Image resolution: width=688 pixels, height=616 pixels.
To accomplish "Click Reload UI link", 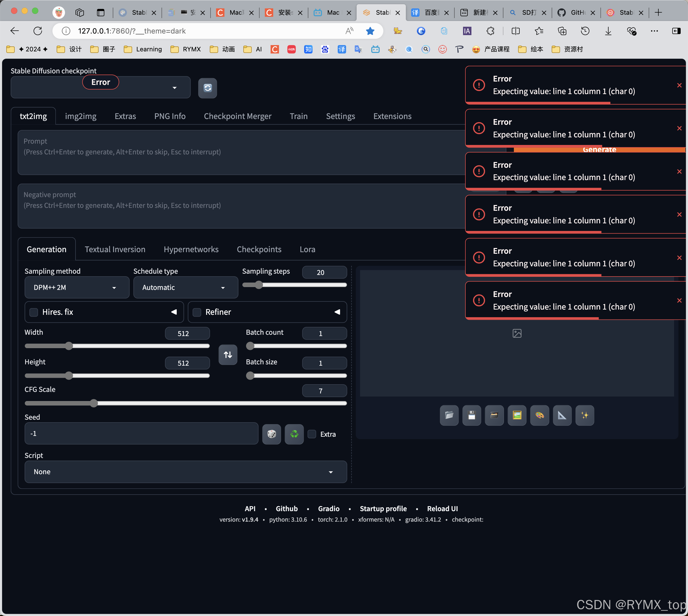I will [x=442, y=509].
